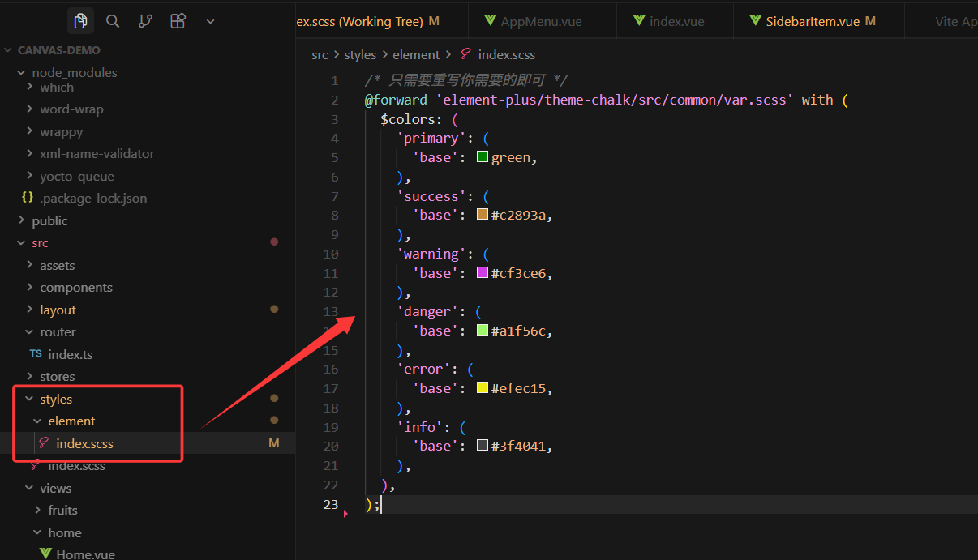This screenshot has width=978, height=560.
Task: Select modified index.scss under element folder
Action: pos(84,443)
